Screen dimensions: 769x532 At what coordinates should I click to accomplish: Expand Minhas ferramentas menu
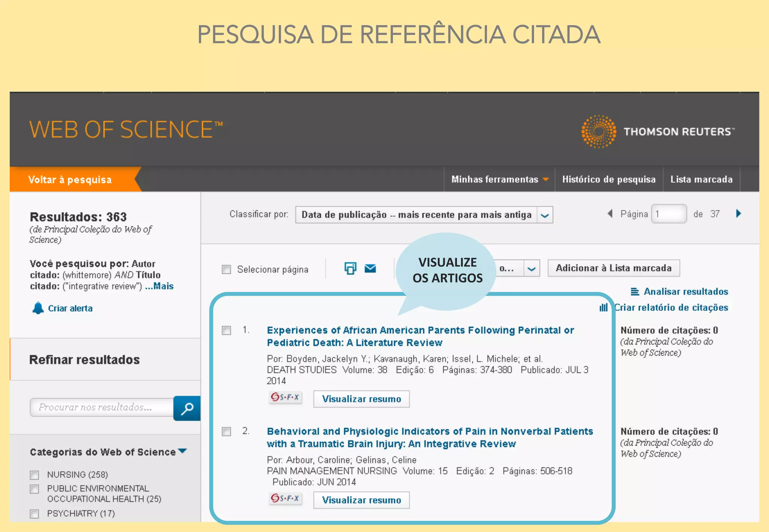[x=499, y=179]
